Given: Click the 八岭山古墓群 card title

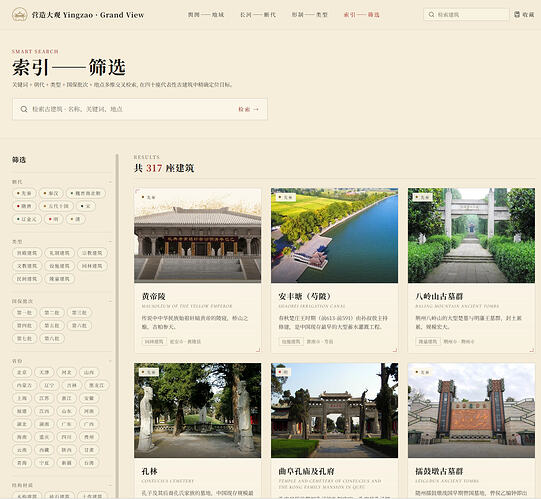Looking at the screenshot, I should 439,296.
